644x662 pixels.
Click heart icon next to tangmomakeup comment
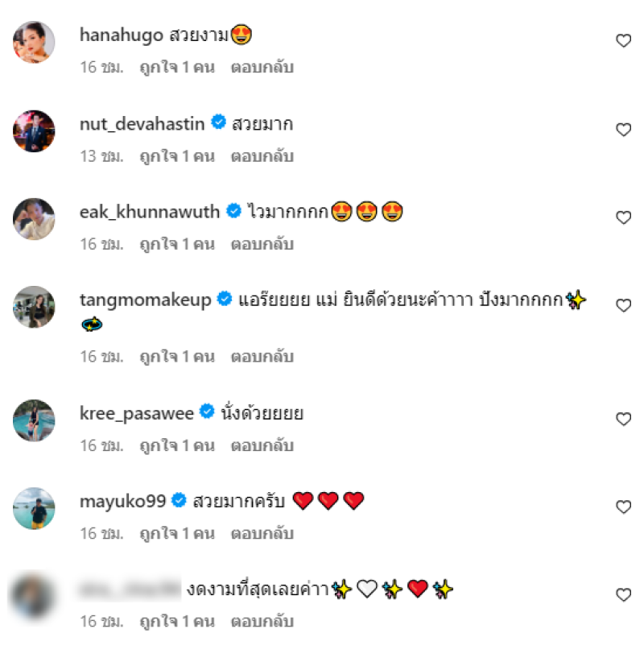coord(623,305)
